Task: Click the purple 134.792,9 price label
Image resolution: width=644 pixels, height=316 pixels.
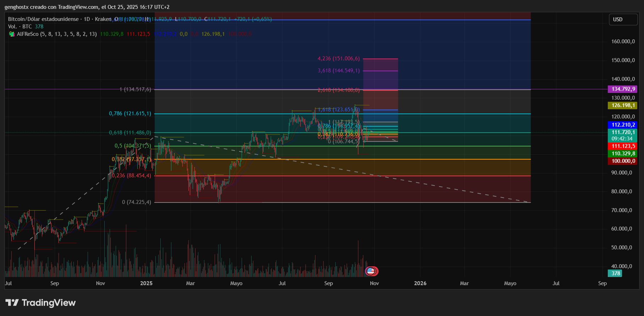Action: pos(623,89)
